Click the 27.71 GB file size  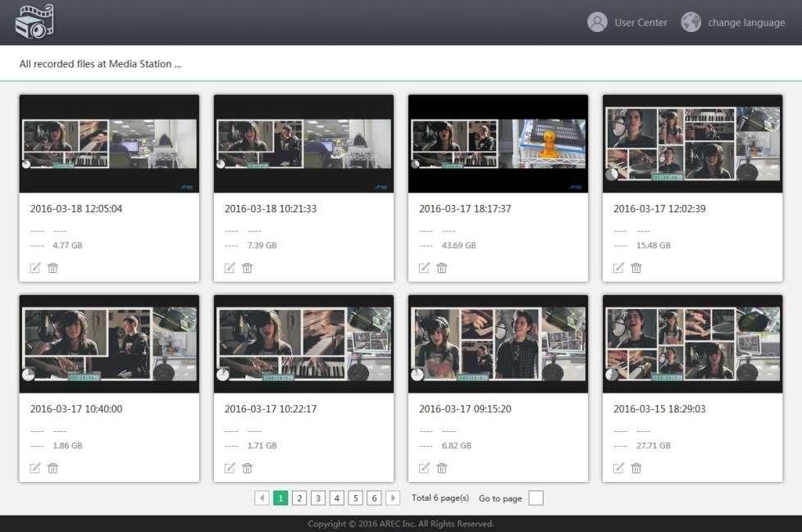point(653,446)
